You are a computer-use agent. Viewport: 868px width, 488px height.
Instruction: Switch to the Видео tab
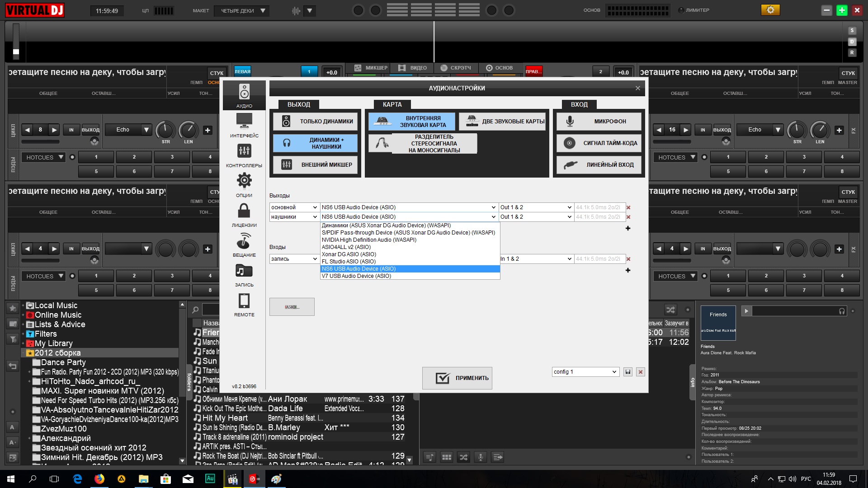[x=412, y=68]
